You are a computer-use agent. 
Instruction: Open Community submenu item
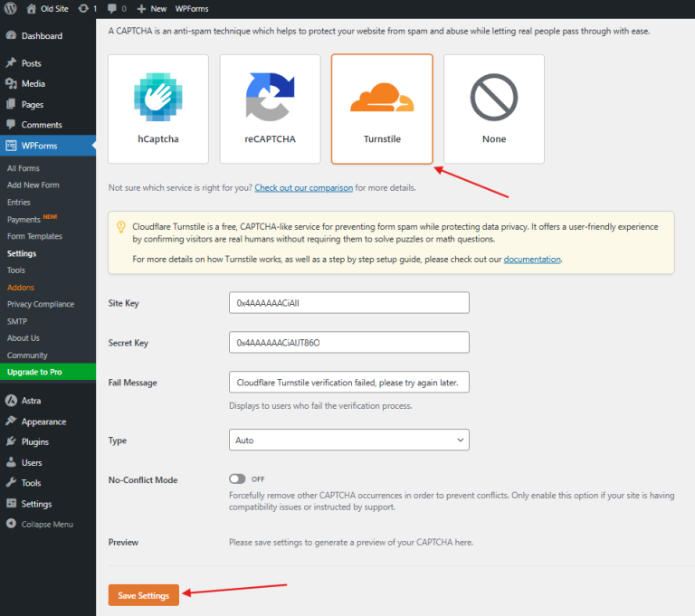pyautogui.click(x=27, y=355)
